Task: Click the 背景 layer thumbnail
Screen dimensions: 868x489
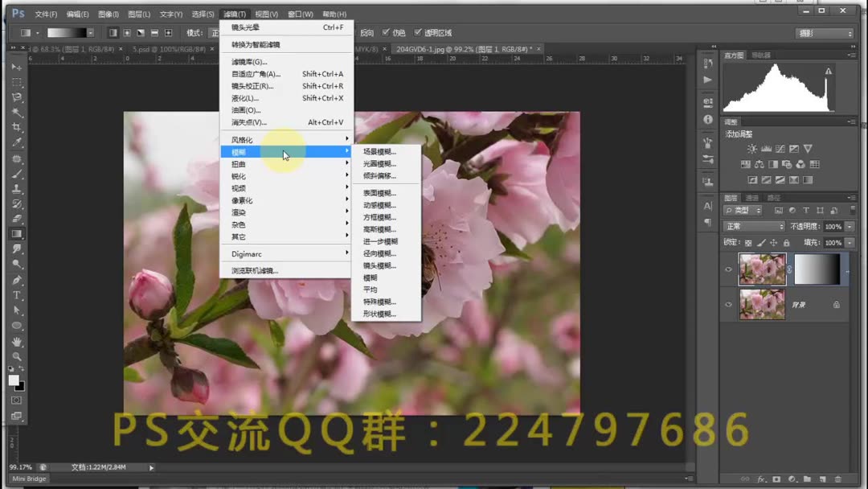Action: [x=762, y=302]
